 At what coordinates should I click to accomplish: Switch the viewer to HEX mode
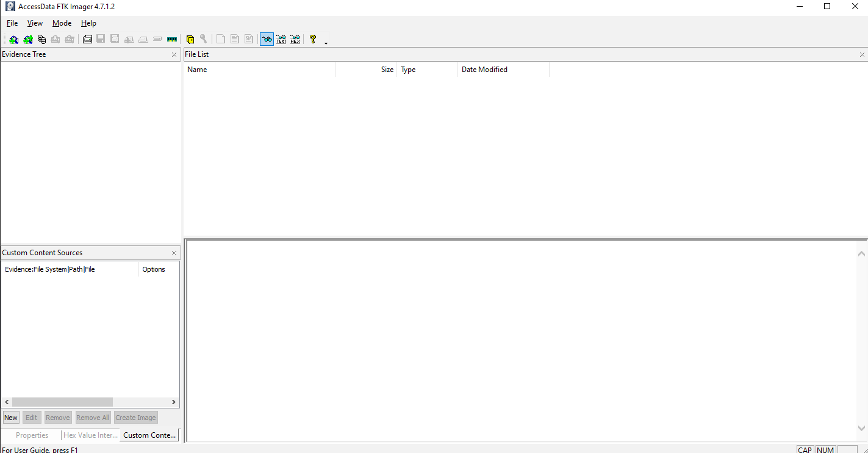click(x=295, y=39)
